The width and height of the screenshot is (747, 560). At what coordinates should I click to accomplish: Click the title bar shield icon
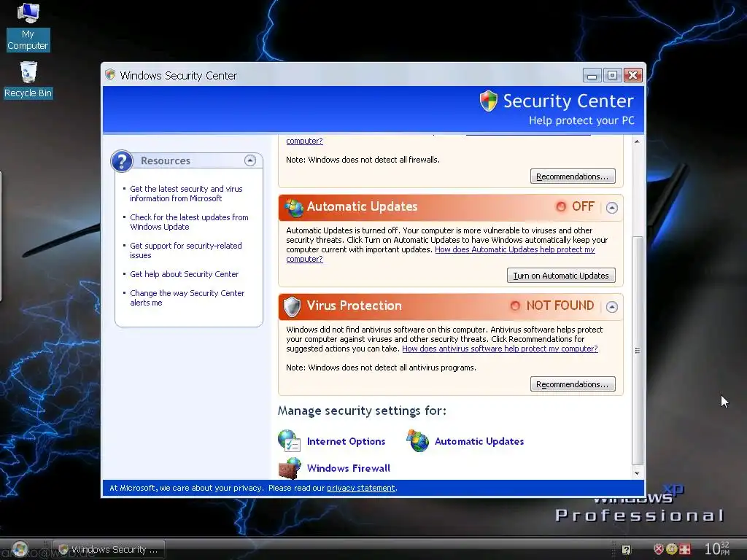[110, 75]
